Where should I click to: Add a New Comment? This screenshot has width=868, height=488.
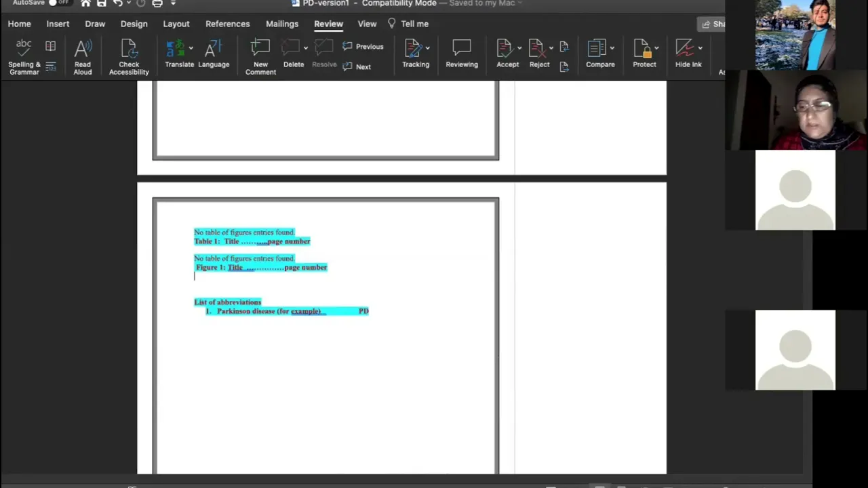point(260,56)
